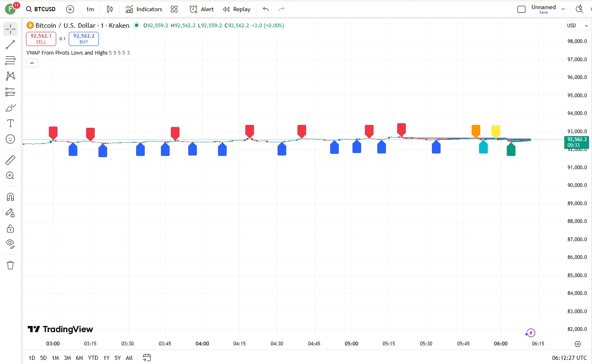Toggle hide all drawings eye icon
The image size is (592, 364).
click(10, 244)
